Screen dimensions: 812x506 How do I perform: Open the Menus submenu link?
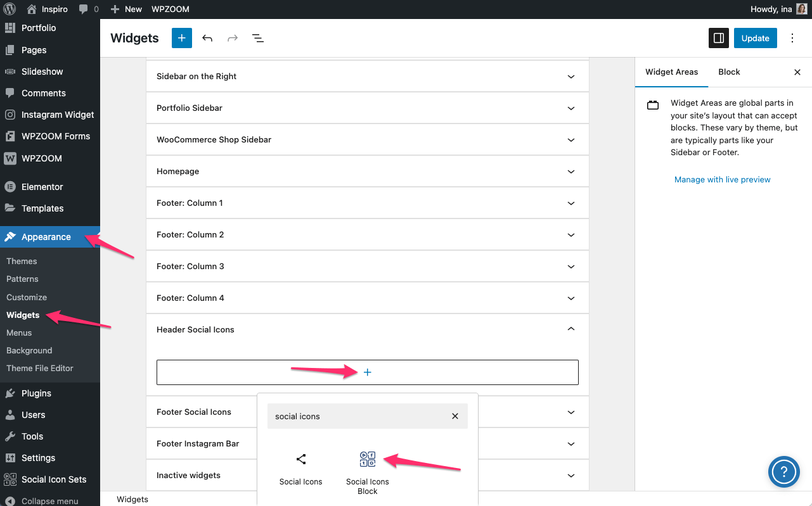pos(19,332)
